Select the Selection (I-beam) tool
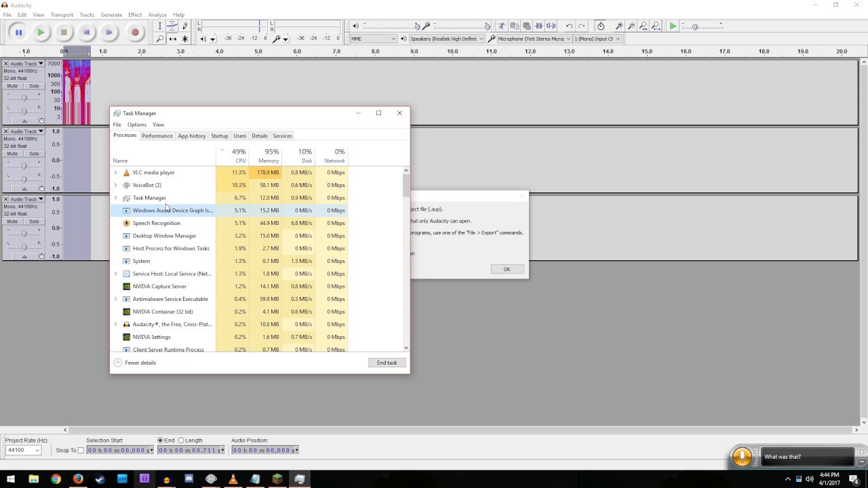This screenshot has width=868, height=488. 160,26
